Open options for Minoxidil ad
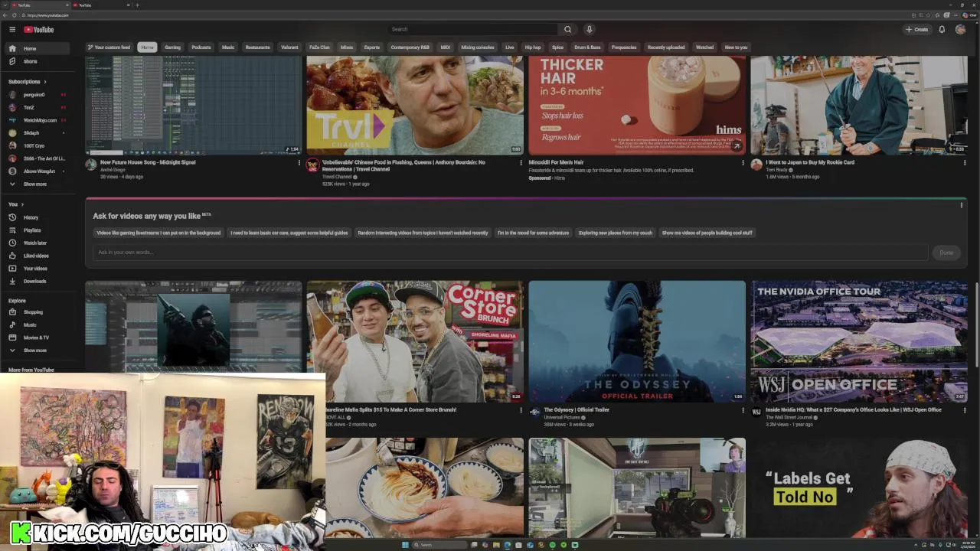980x551 pixels. click(743, 162)
